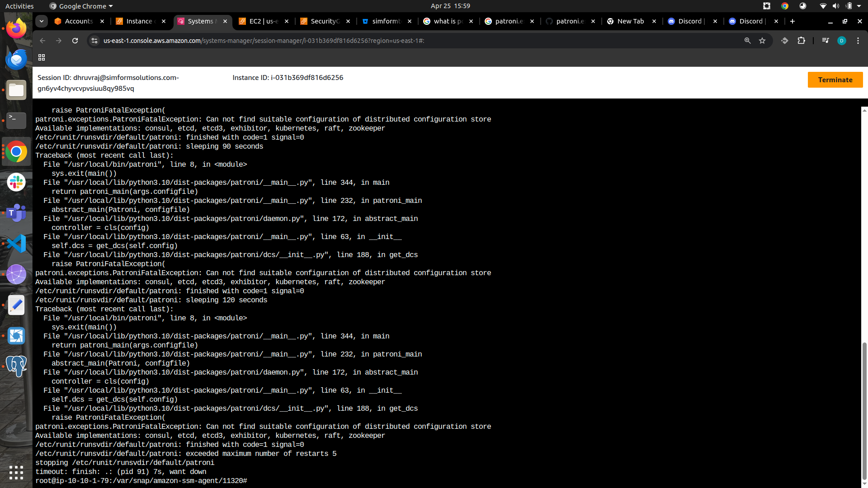Expand the tab search dropdown
The image size is (868, 488).
tap(42, 21)
